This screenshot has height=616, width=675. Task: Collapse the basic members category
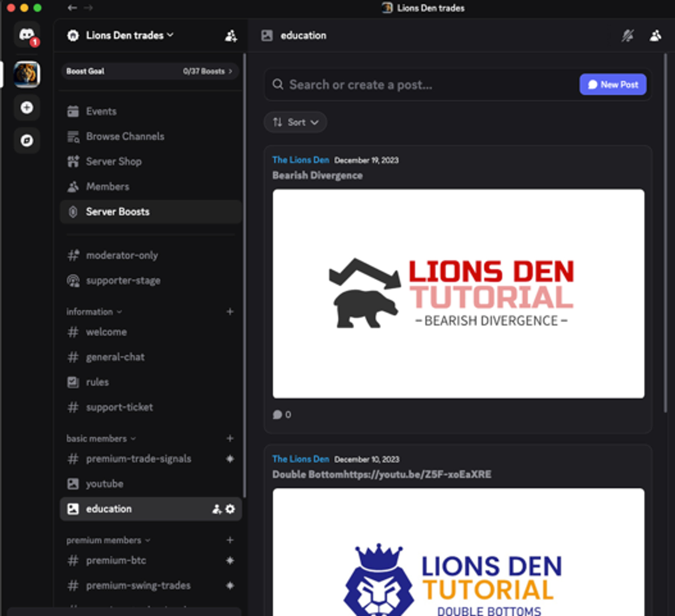pos(101,438)
